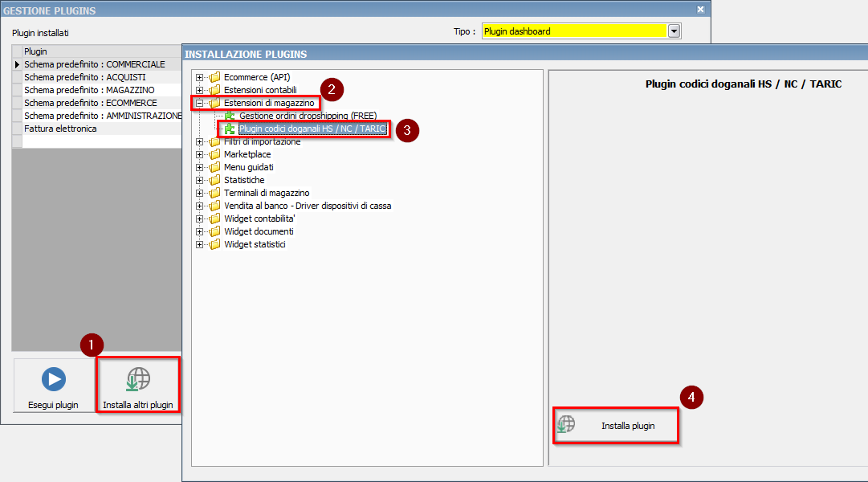Viewport: 868px width, 482px height.
Task: Click the Terminali di magazzino folder icon
Action: 214,193
